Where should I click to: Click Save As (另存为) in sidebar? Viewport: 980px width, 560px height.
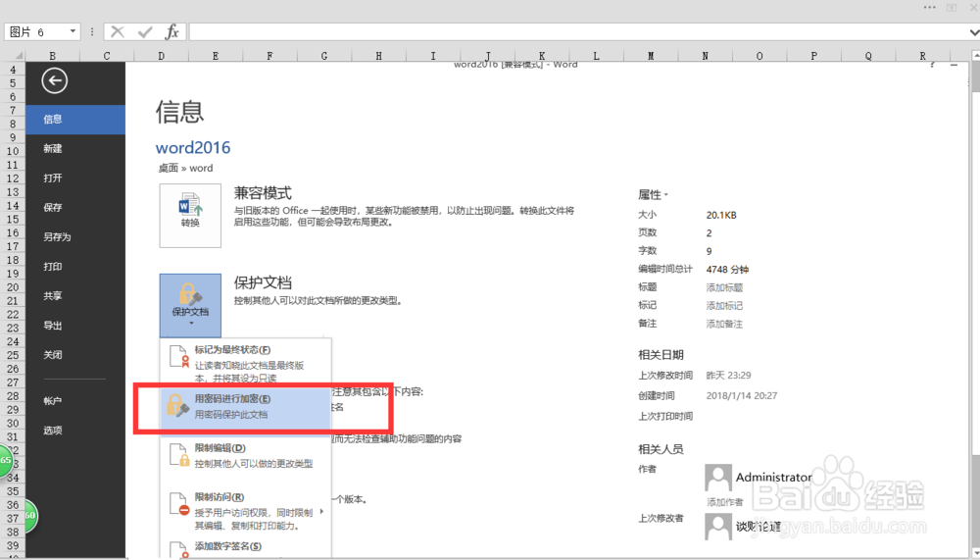point(75,236)
